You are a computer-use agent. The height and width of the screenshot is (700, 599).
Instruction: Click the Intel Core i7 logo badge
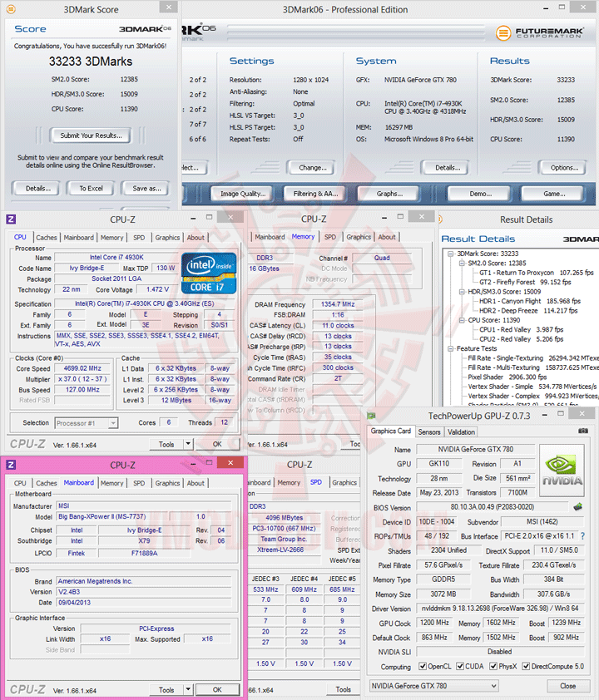209,274
